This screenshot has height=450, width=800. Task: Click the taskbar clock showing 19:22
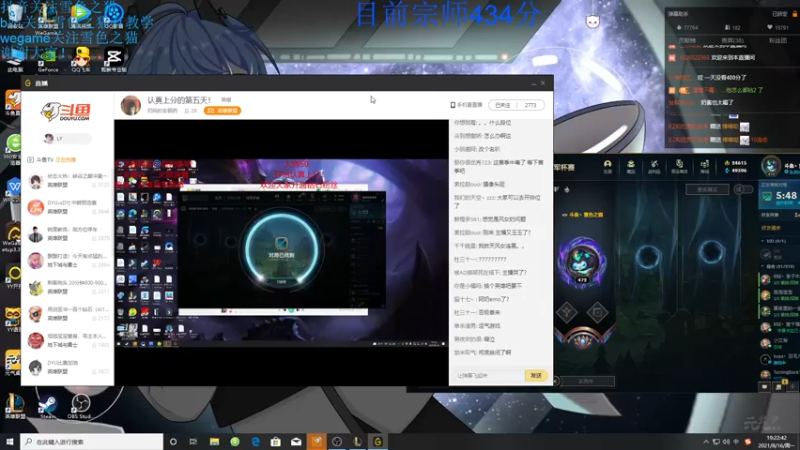click(x=777, y=441)
